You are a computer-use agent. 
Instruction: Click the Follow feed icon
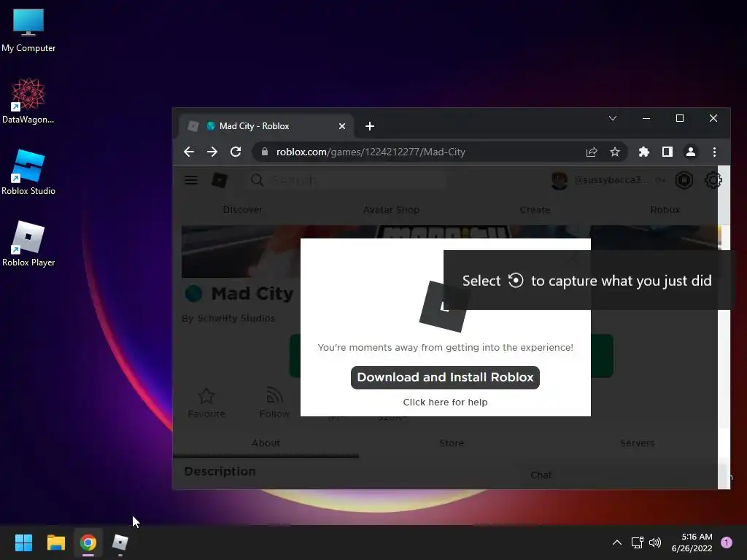coord(274,395)
